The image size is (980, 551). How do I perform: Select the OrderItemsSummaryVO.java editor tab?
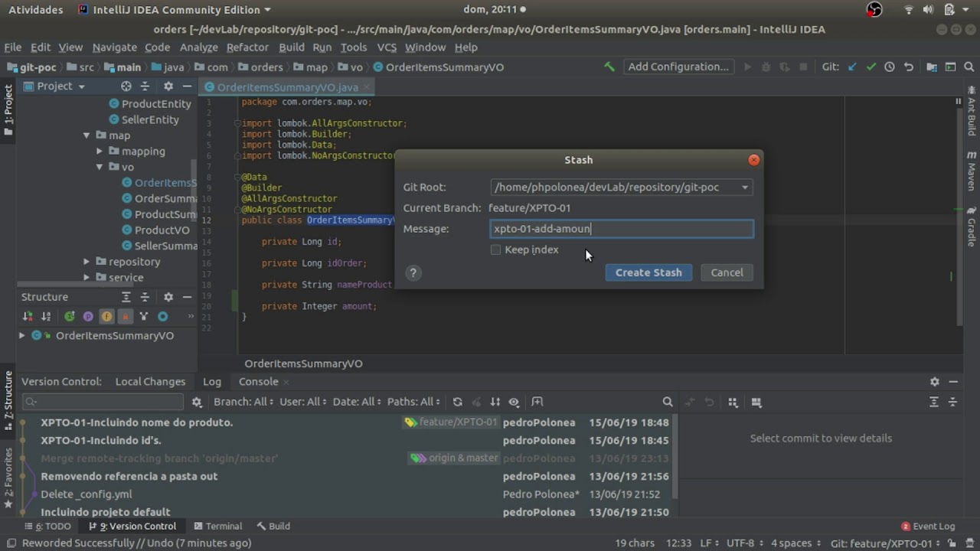[287, 87]
